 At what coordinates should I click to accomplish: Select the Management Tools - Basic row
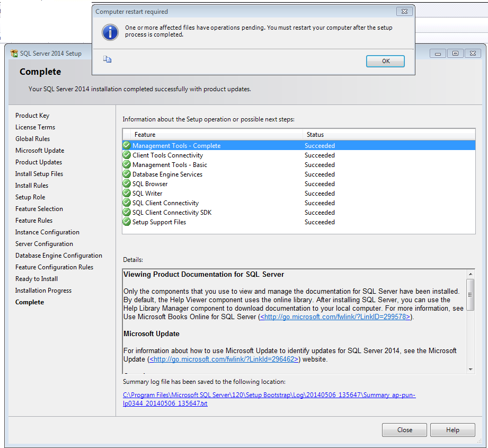pyautogui.click(x=299, y=164)
